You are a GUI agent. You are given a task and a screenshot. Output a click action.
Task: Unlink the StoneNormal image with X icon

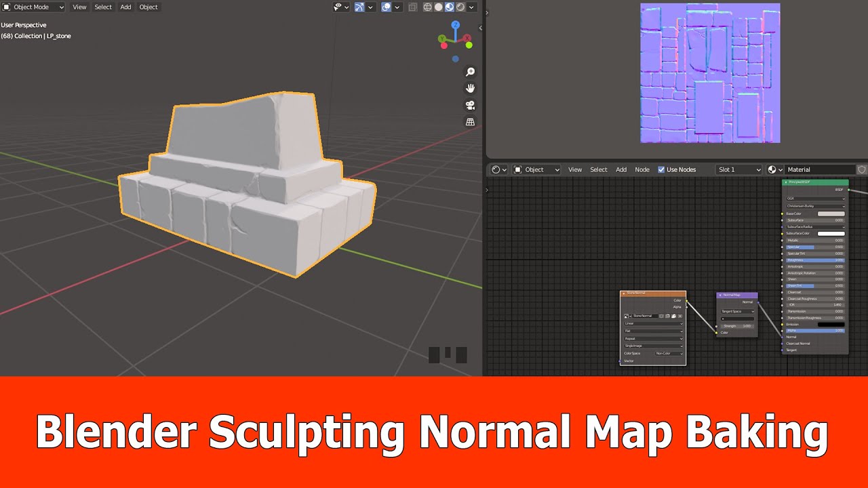[x=680, y=316]
